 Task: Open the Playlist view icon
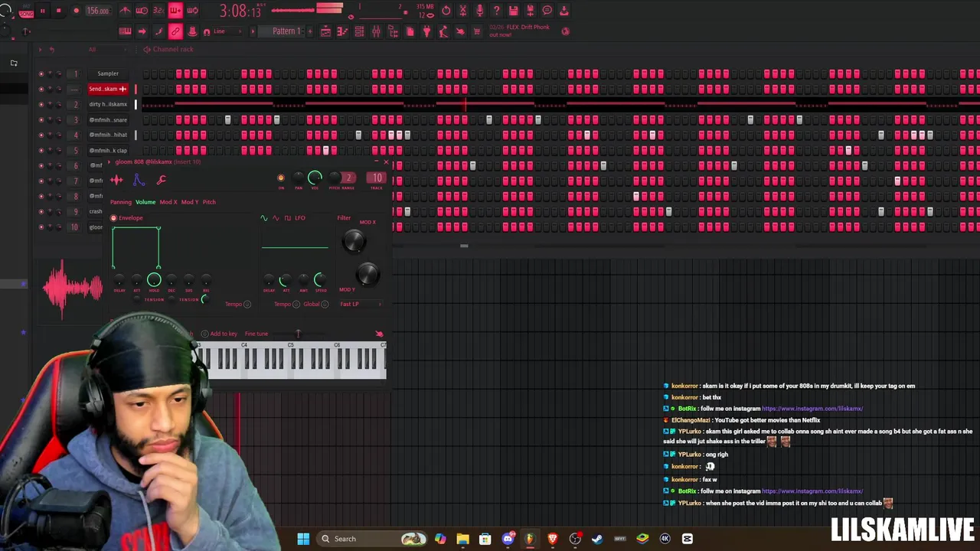(325, 31)
